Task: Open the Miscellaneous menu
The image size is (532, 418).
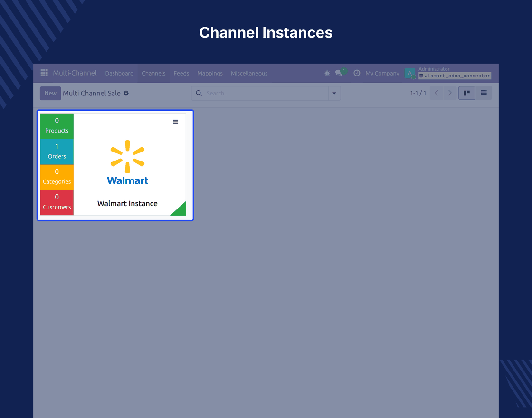Action: 249,73
